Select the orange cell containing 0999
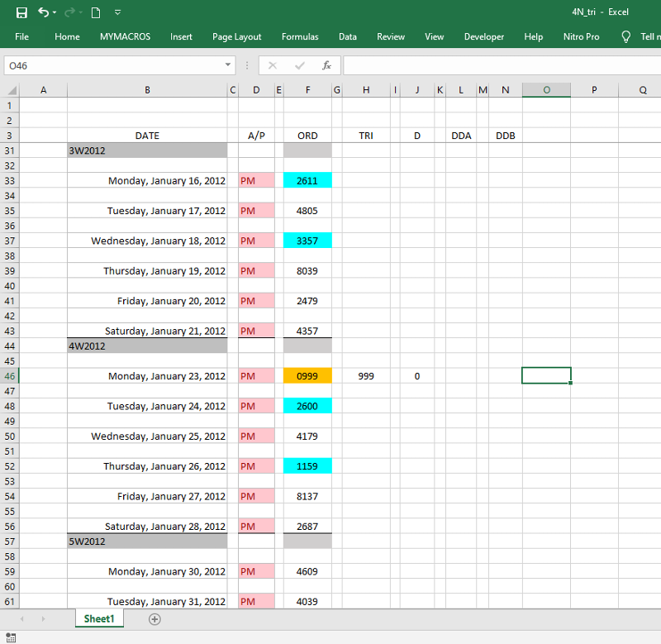This screenshot has width=661, height=644. pos(307,376)
